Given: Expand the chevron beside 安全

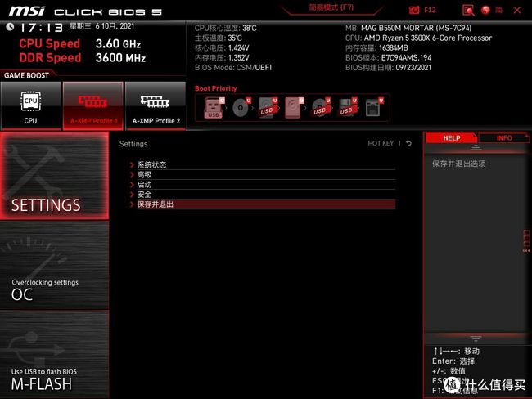Looking at the screenshot, I should coord(132,195).
